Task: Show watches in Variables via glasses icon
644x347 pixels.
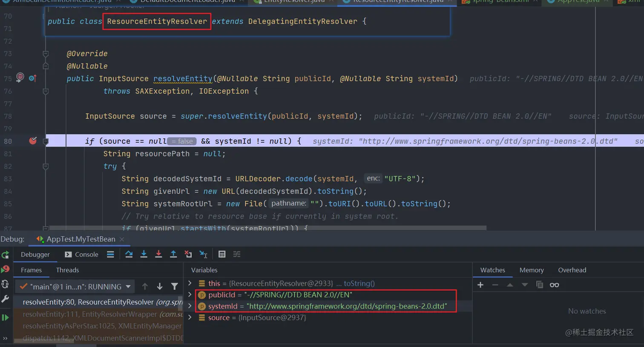Action: [x=554, y=285]
